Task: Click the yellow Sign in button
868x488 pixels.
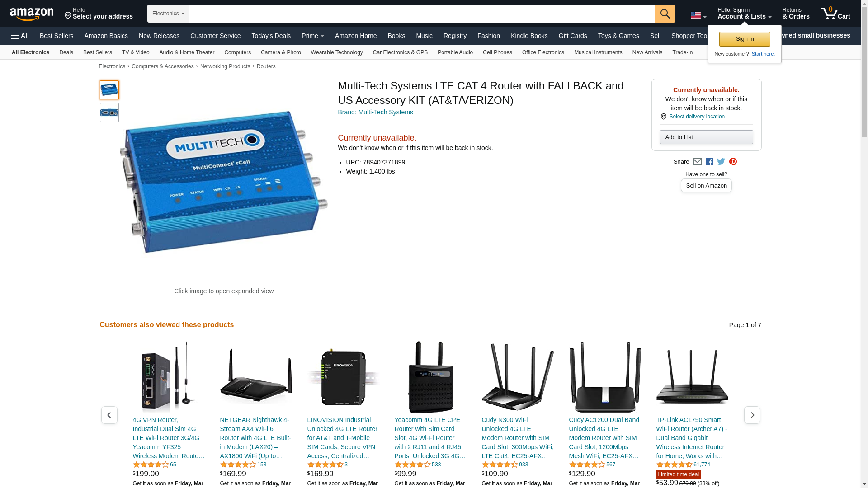Action: (x=745, y=39)
